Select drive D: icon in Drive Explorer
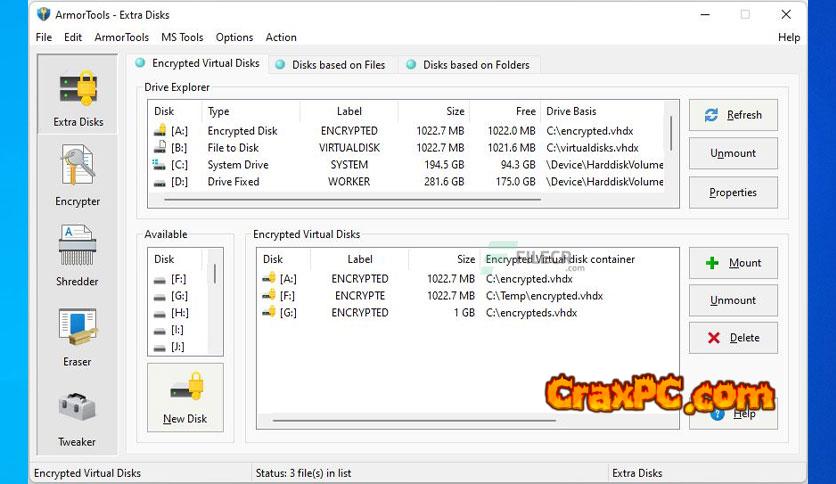Viewport: 836px width, 484px height. click(159, 183)
